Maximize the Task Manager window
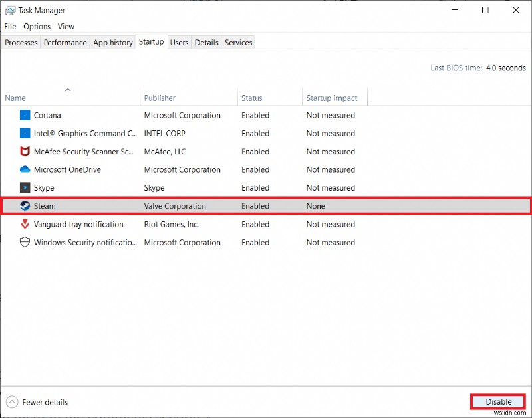This screenshot has width=532, height=418. click(485, 10)
